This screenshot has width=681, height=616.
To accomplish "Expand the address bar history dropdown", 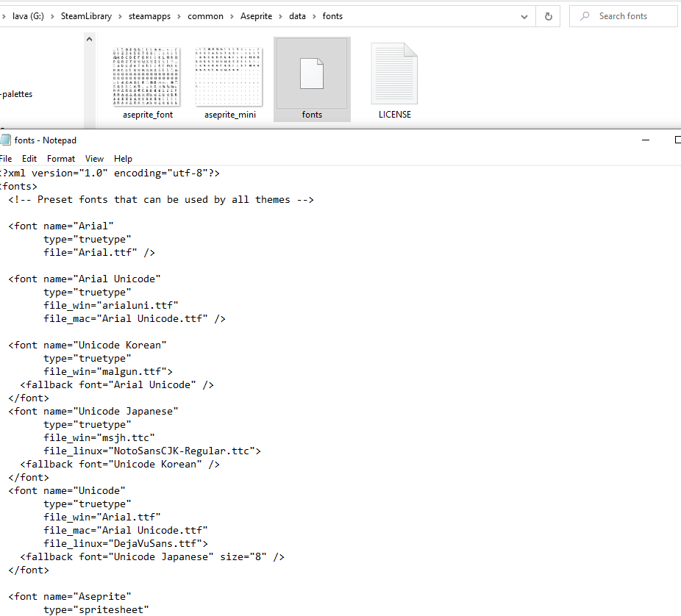I will pyautogui.click(x=524, y=16).
